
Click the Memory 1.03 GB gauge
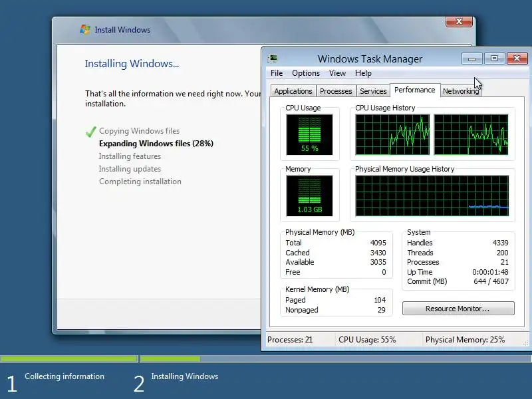(x=309, y=196)
